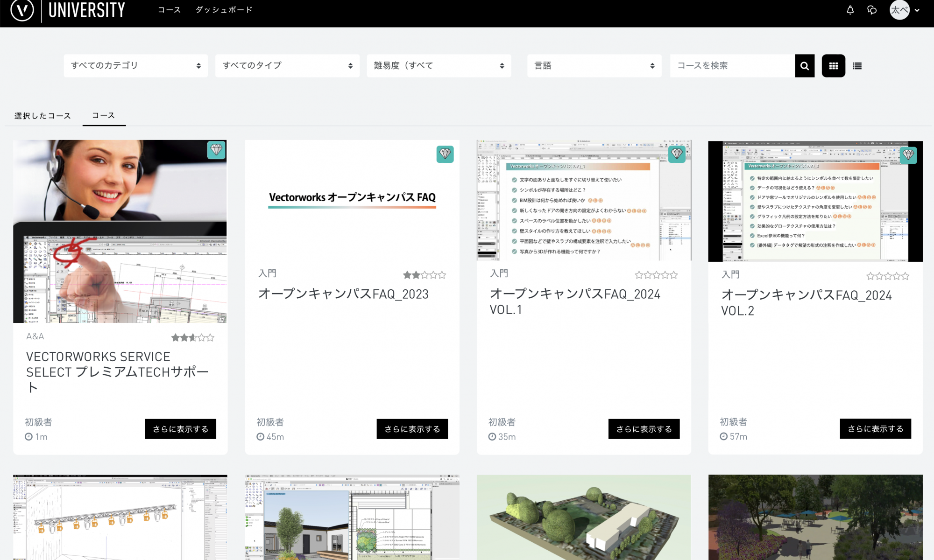Open Vectorworks オープンキャンパス FAQ thumbnail
This screenshot has height=560, width=934.
[352, 201]
